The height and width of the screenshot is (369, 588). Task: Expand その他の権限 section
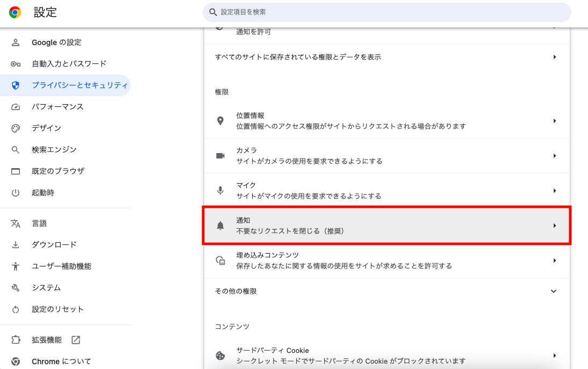pyautogui.click(x=554, y=291)
